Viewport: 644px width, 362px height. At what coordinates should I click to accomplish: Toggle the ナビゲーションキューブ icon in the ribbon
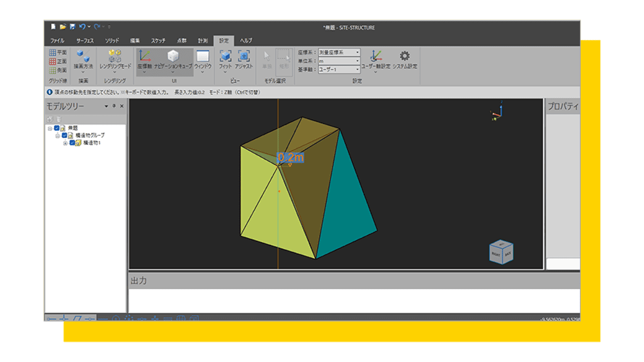coord(173,57)
